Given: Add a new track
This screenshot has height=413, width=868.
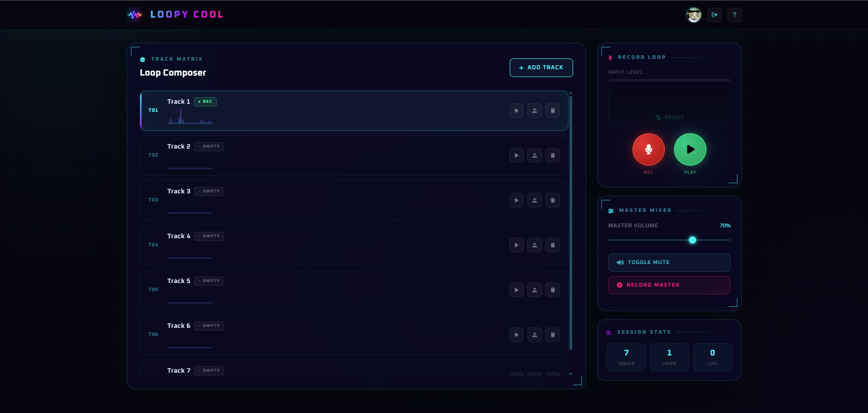Looking at the screenshot, I should (541, 67).
